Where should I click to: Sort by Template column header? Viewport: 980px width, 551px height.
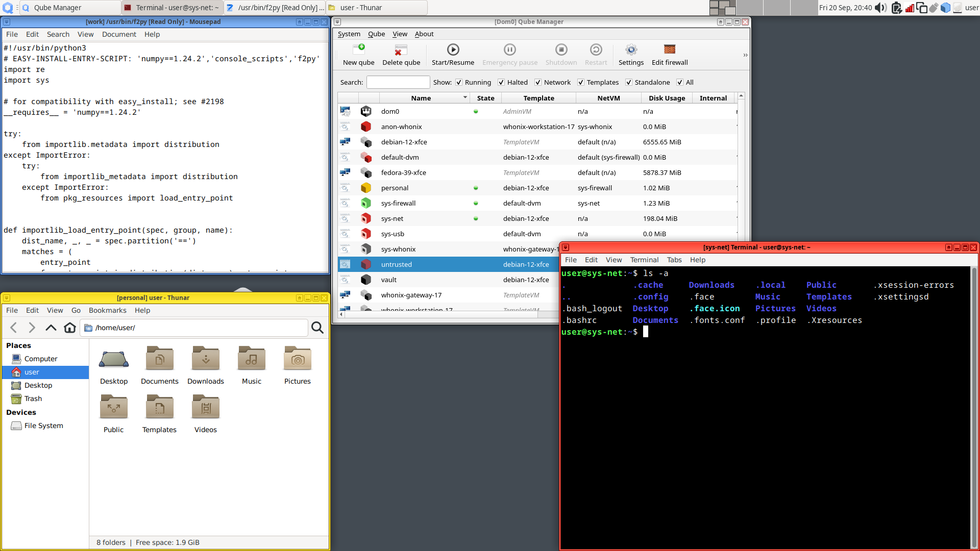pyautogui.click(x=538, y=98)
